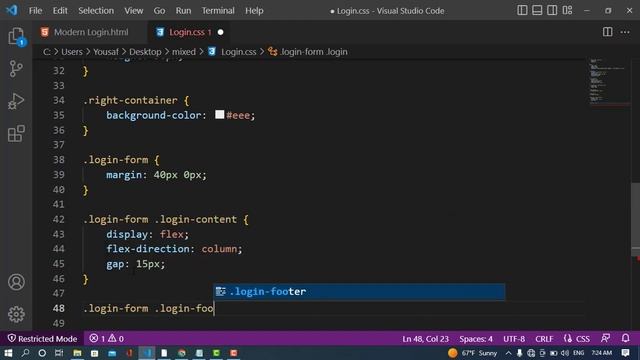
Task: Open Windows search from taskbar
Action: coord(25,353)
